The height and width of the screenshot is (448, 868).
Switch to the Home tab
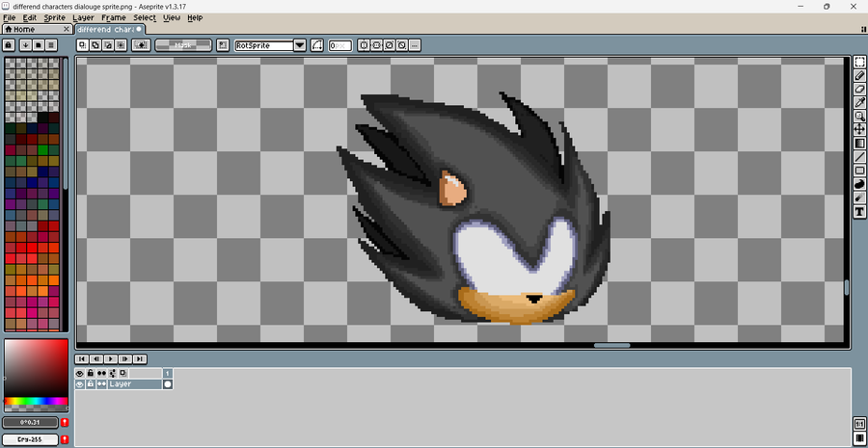[36, 29]
